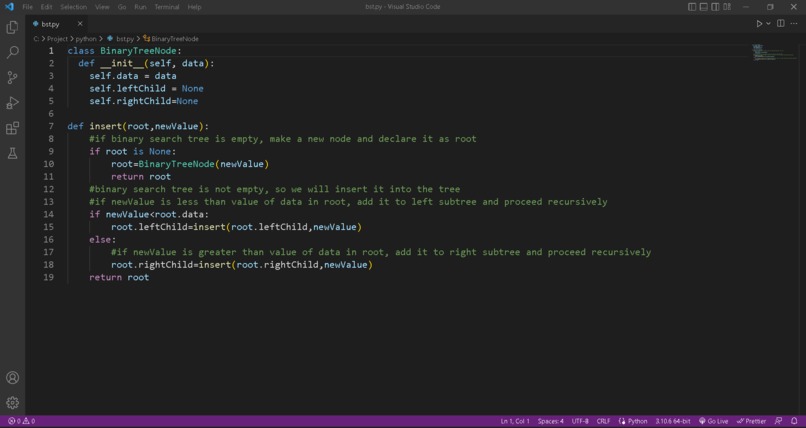Click 'if root is None:' line
Image resolution: width=806 pixels, height=428 pixels.
(133, 151)
